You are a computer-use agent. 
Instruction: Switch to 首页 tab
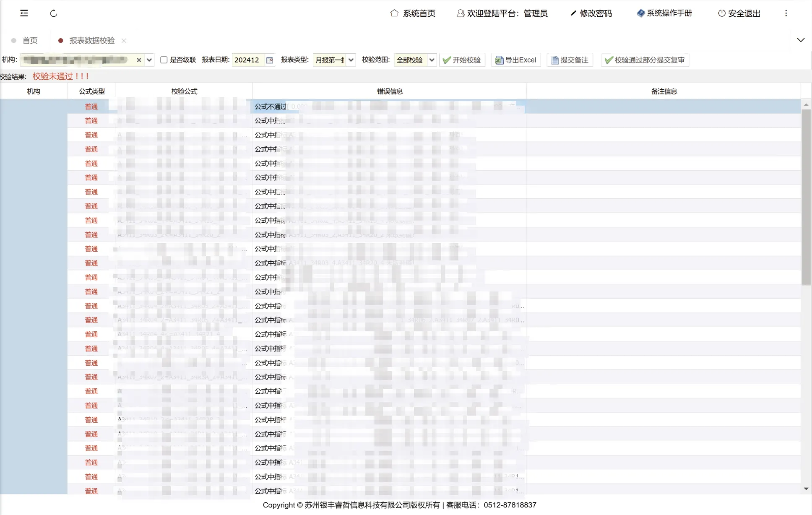pos(29,40)
